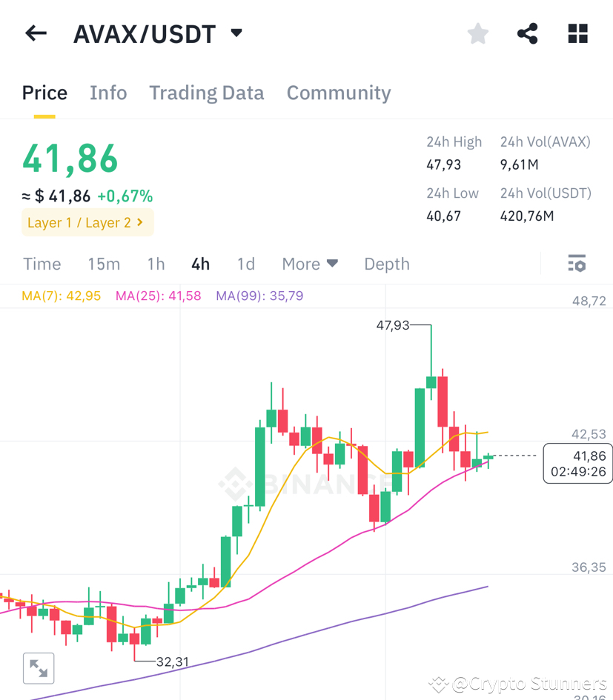Switch to the Trading Data tab

pyautogui.click(x=206, y=92)
